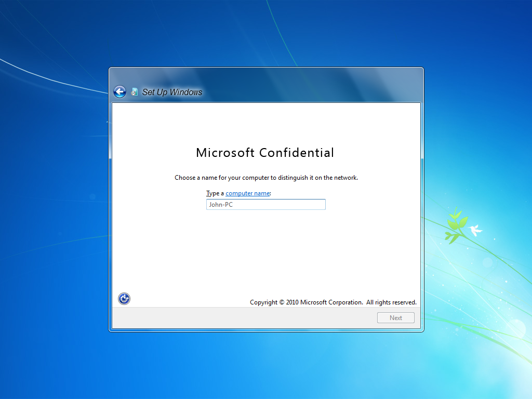Click the Set Up Windows title icon
The width and height of the screenshot is (532, 399).
click(x=135, y=92)
